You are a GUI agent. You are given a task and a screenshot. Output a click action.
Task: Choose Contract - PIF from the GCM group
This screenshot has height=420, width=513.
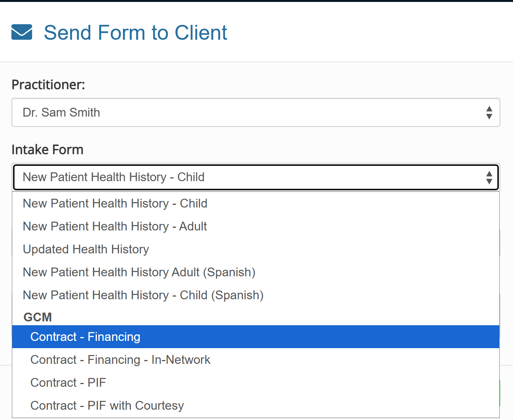(x=256, y=383)
